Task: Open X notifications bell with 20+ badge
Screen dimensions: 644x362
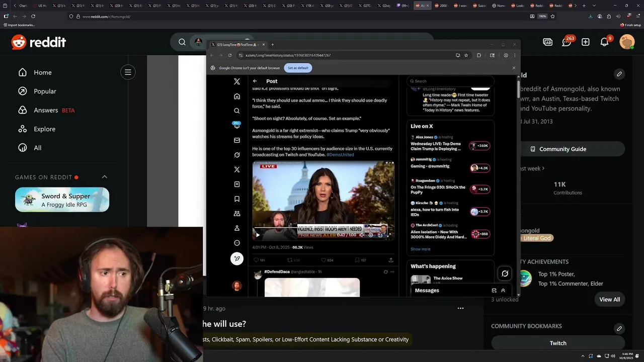Action: (x=237, y=125)
